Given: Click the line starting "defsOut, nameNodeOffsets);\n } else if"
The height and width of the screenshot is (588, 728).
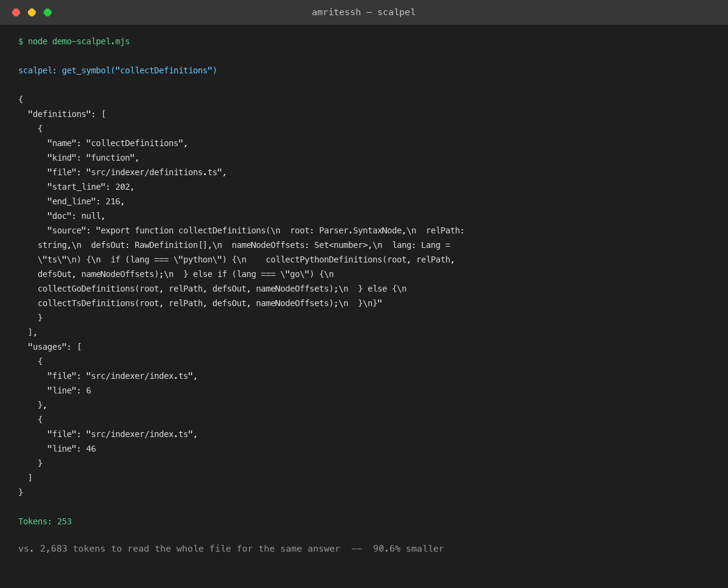Looking at the screenshot, I should pyautogui.click(x=186, y=274).
